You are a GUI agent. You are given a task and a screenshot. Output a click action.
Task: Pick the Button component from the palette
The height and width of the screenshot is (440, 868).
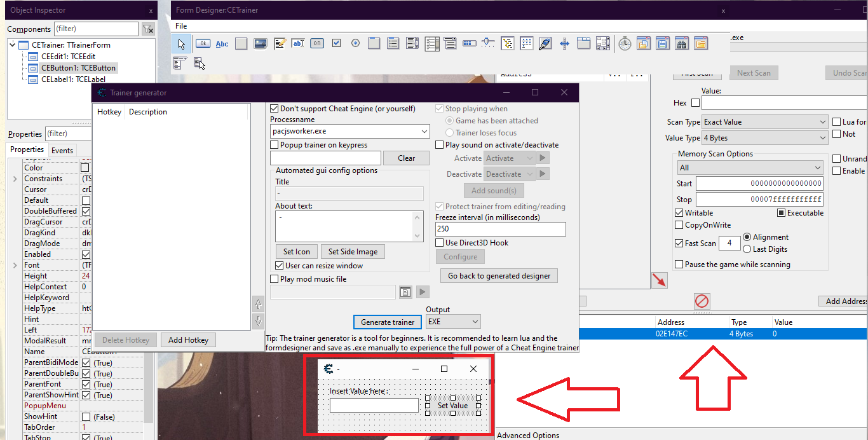tap(203, 43)
